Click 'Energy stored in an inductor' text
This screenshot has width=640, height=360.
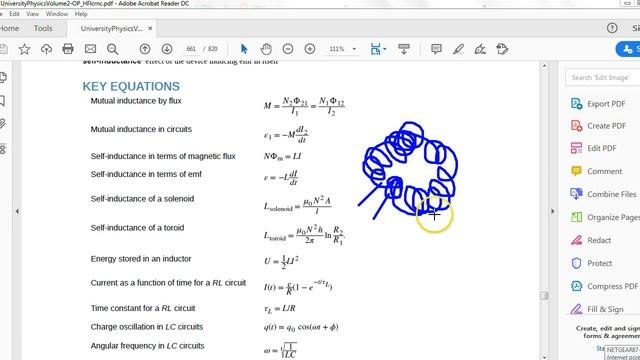pyautogui.click(x=141, y=259)
